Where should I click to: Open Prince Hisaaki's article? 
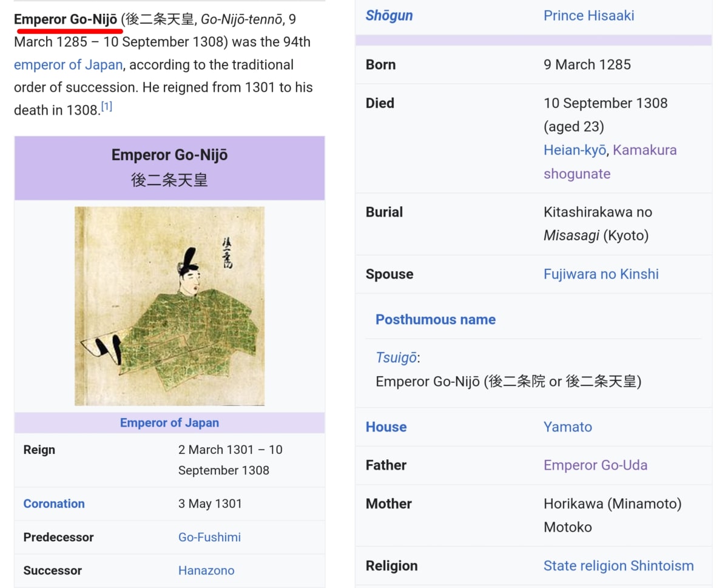click(589, 15)
